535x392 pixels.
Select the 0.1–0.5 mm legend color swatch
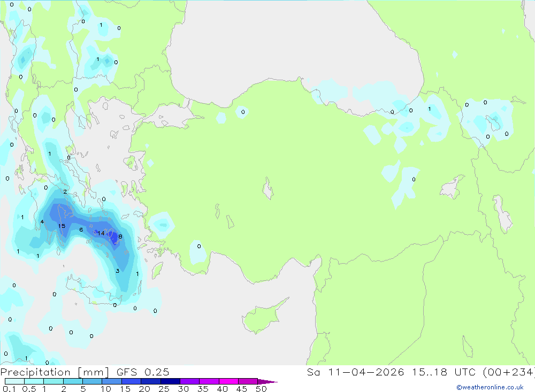pyautogui.click(x=14, y=381)
